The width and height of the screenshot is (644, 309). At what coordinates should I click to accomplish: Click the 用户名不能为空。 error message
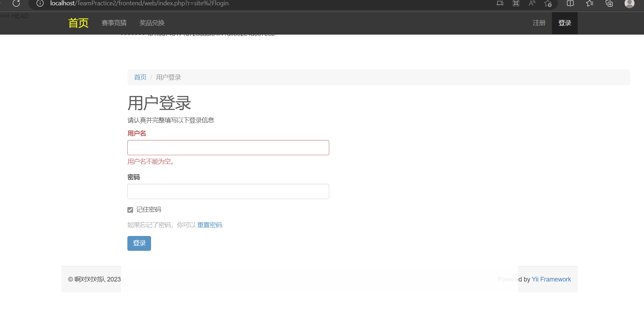pos(151,162)
